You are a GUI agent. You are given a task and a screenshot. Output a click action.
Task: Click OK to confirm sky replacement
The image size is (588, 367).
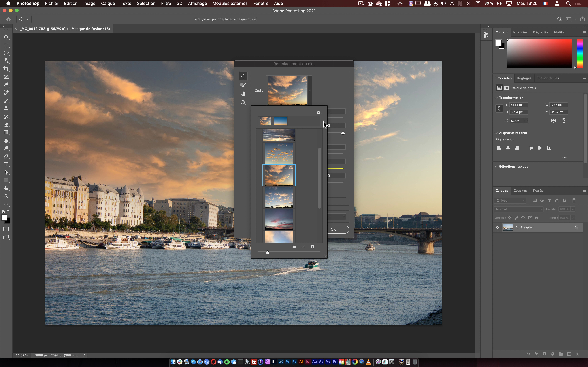click(334, 229)
